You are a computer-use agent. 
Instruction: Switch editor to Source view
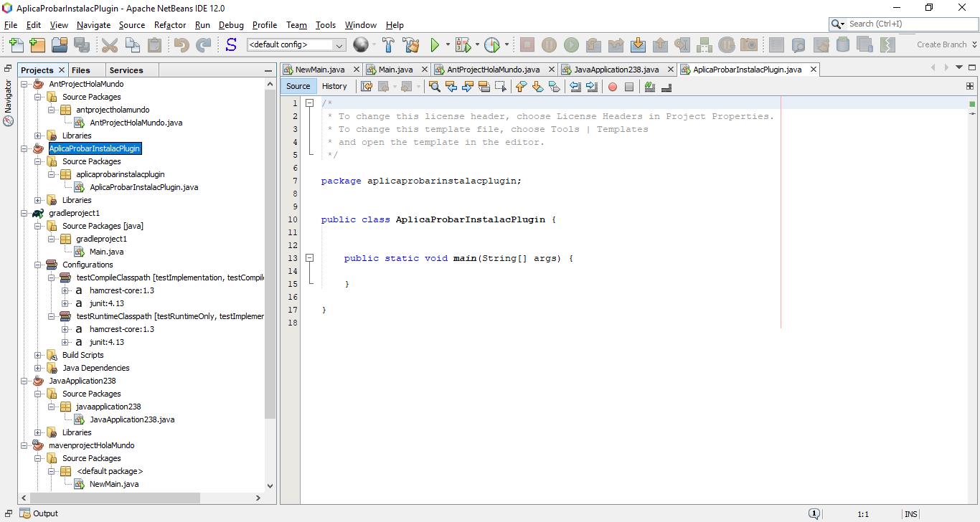(x=298, y=86)
